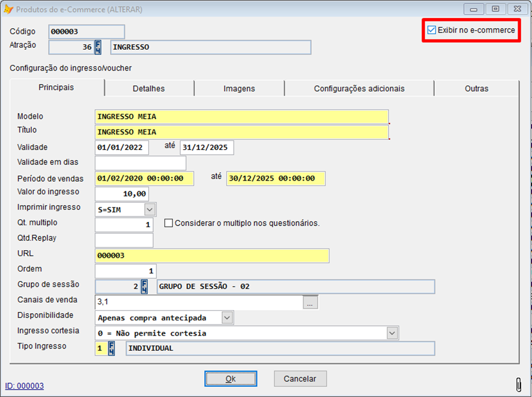Click the F4 lookup icon beside Grupo de sessão

pyautogui.click(x=144, y=287)
